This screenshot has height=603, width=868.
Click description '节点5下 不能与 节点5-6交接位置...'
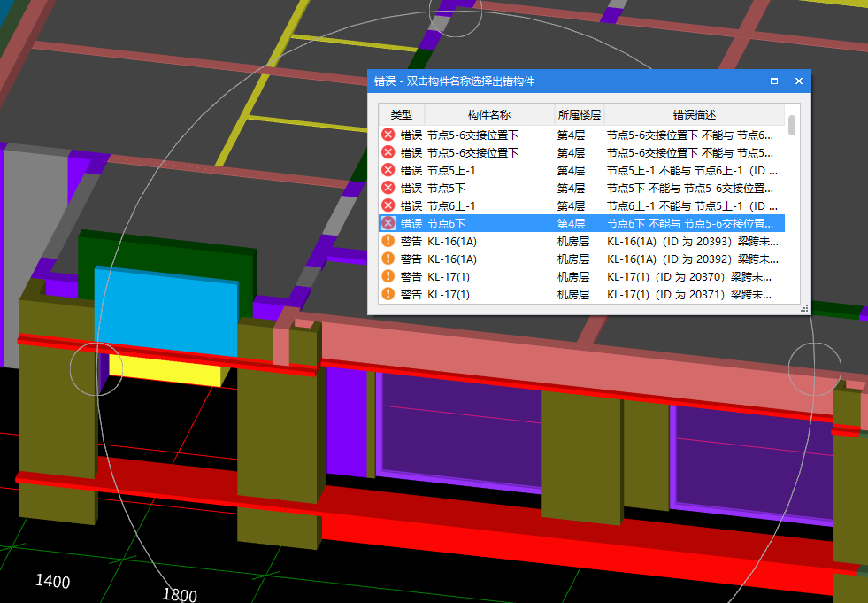point(690,188)
